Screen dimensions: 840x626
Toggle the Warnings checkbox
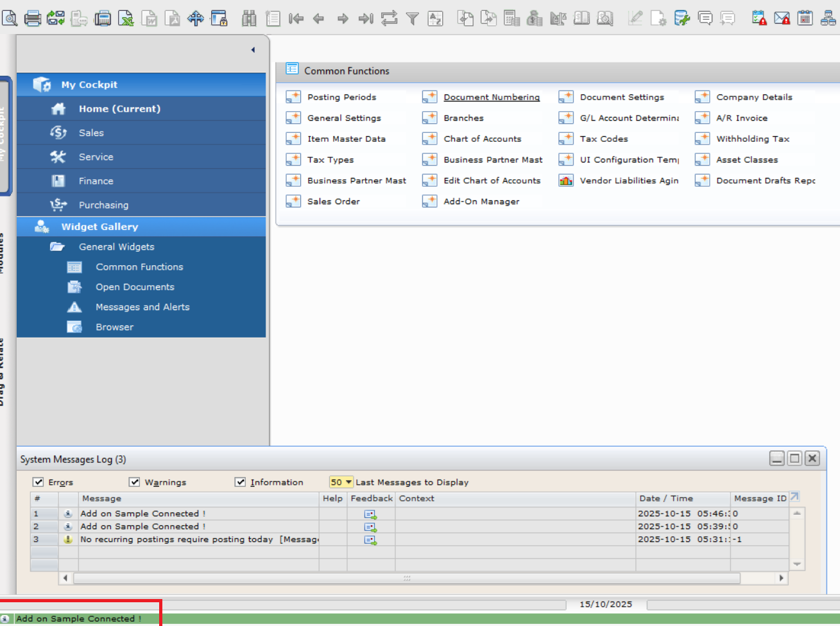[135, 482]
